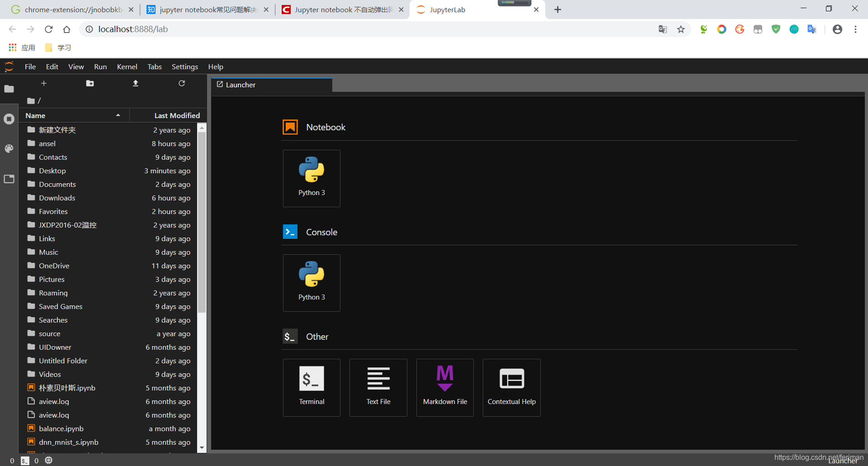Select the UIDowner folder

[x=108, y=347]
